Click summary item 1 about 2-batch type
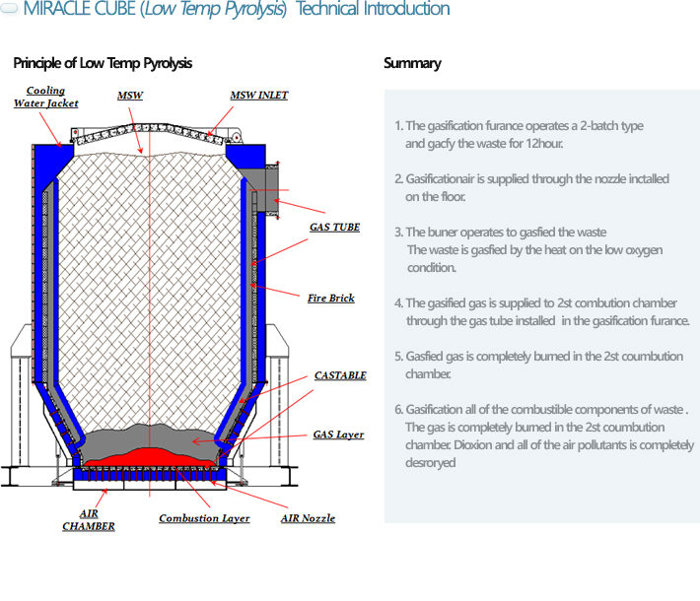This screenshot has width=700, height=601. 519,135
